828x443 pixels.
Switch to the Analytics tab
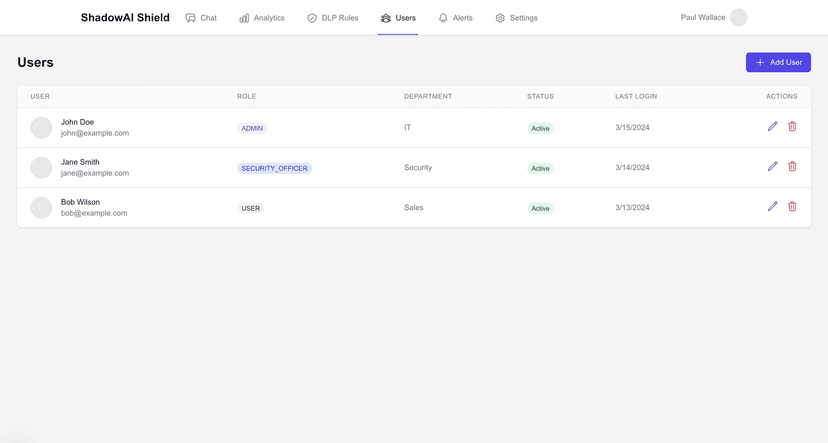coord(262,18)
